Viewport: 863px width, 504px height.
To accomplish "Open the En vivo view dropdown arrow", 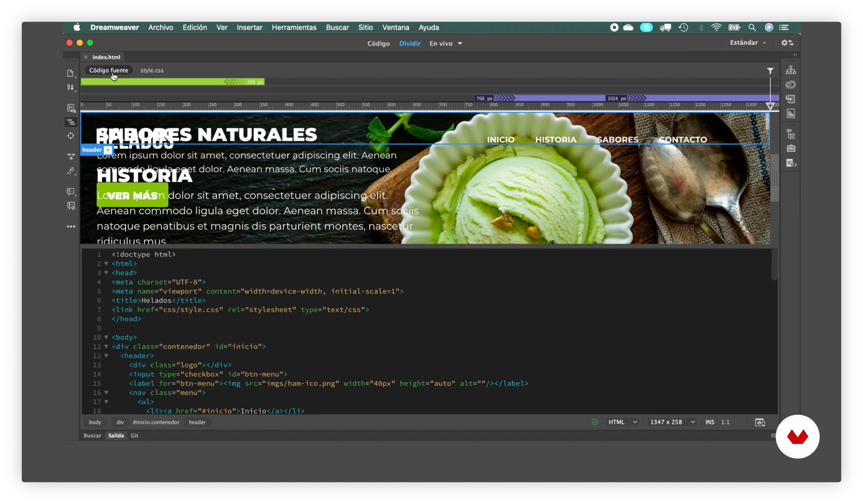I will point(460,44).
